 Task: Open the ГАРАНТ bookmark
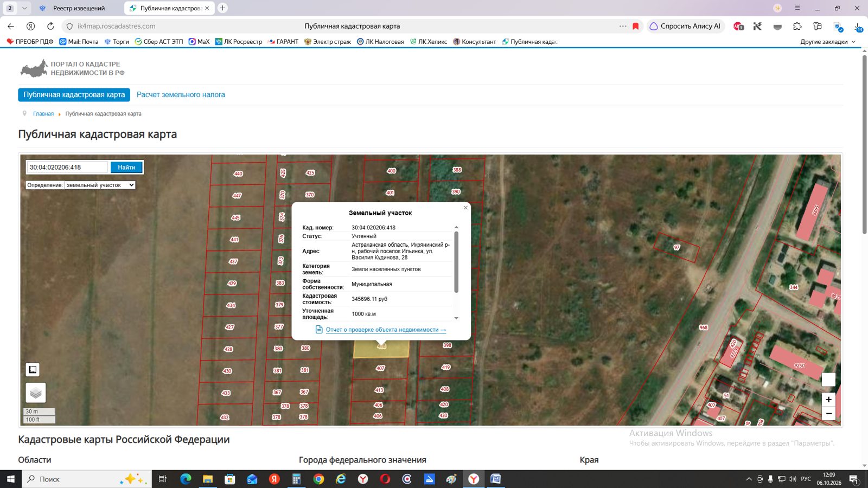point(283,42)
